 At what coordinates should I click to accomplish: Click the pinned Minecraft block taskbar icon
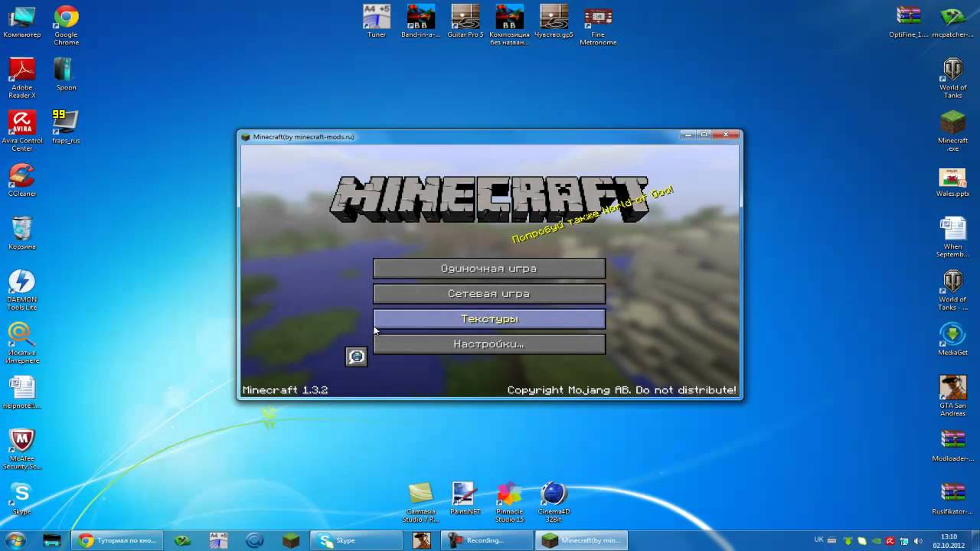point(291,540)
